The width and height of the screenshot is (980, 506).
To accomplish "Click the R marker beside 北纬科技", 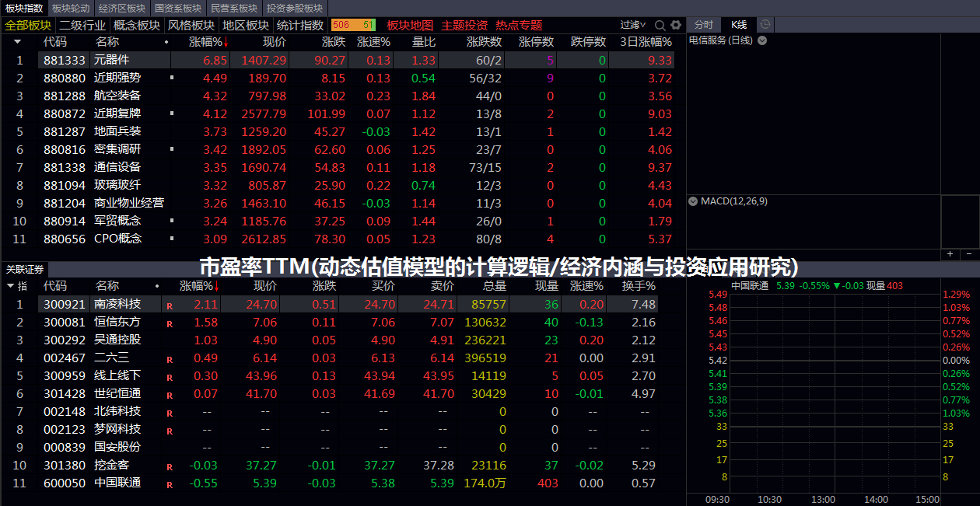I will tap(170, 413).
